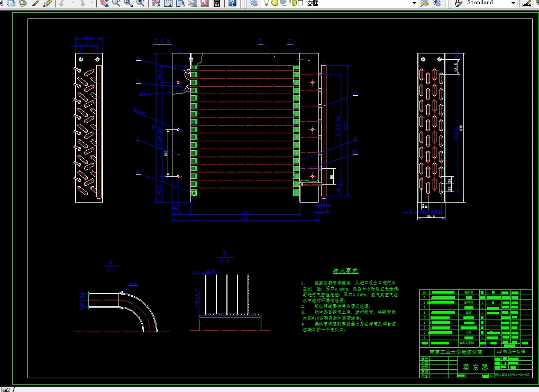Open the Text Style manager icon
This screenshot has height=392, width=539.
click(x=458, y=3)
